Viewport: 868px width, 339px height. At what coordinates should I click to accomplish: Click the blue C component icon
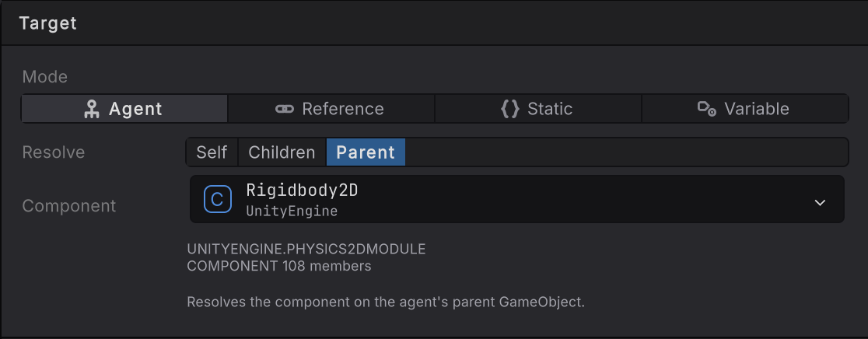coord(218,199)
